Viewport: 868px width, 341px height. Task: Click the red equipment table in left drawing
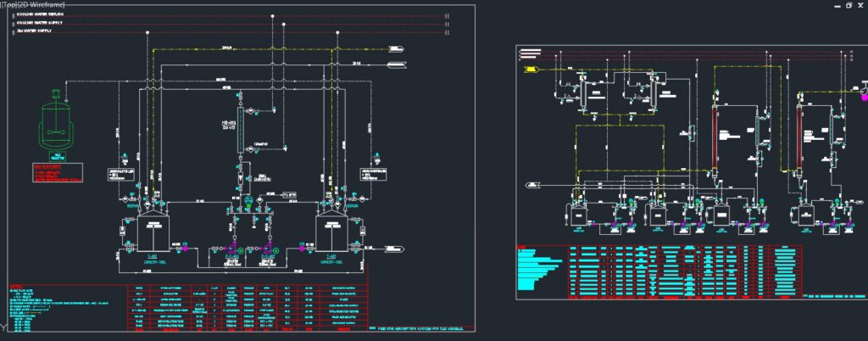[x=248, y=308]
